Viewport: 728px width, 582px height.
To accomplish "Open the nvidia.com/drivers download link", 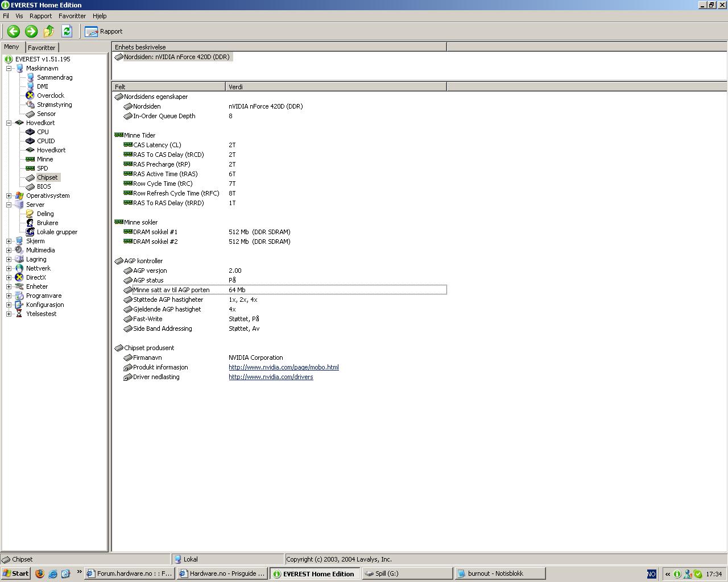I will point(271,377).
